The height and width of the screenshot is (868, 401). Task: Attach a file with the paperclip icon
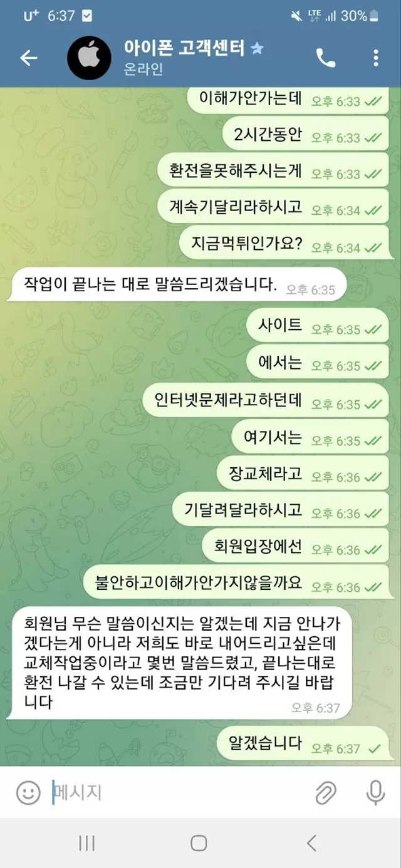(x=325, y=793)
